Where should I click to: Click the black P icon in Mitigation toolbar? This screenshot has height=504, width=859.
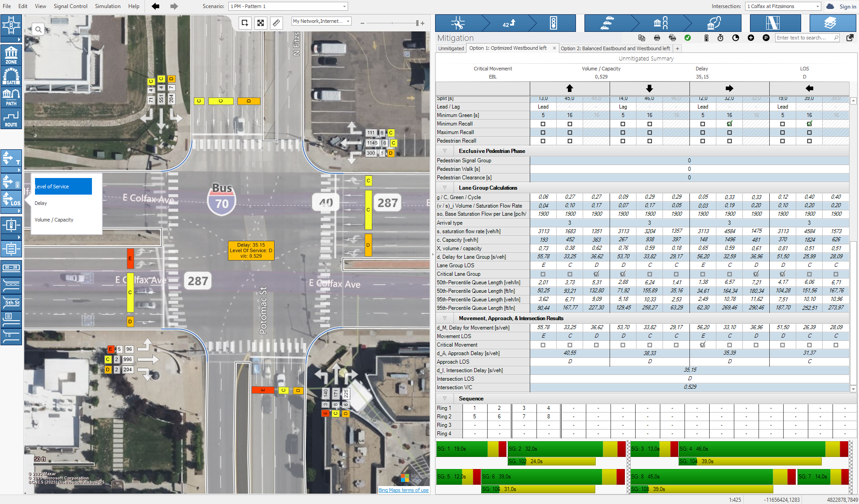click(766, 38)
